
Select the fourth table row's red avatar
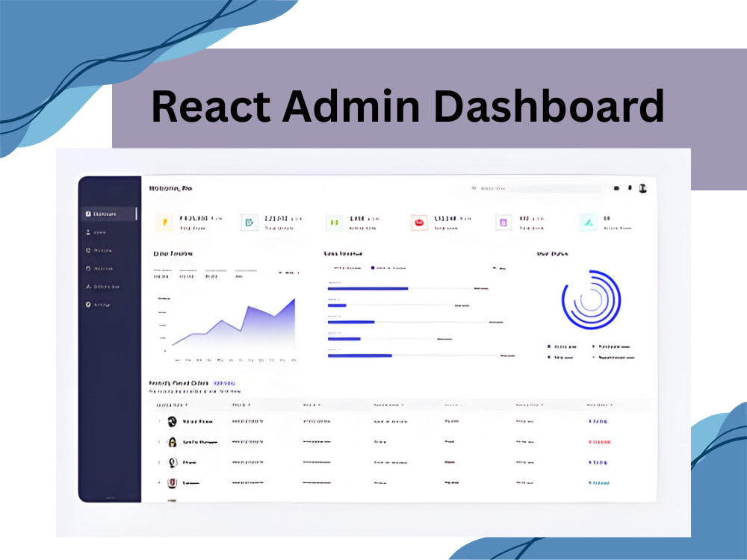pyautogui.click(x=172, y=483)
